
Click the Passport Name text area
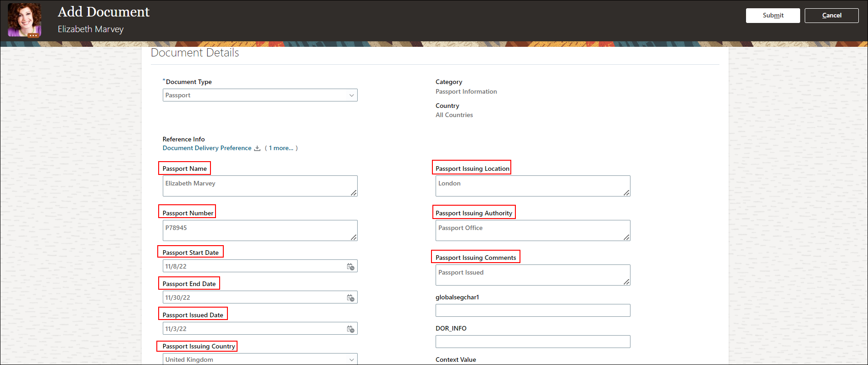click(257, 185)
